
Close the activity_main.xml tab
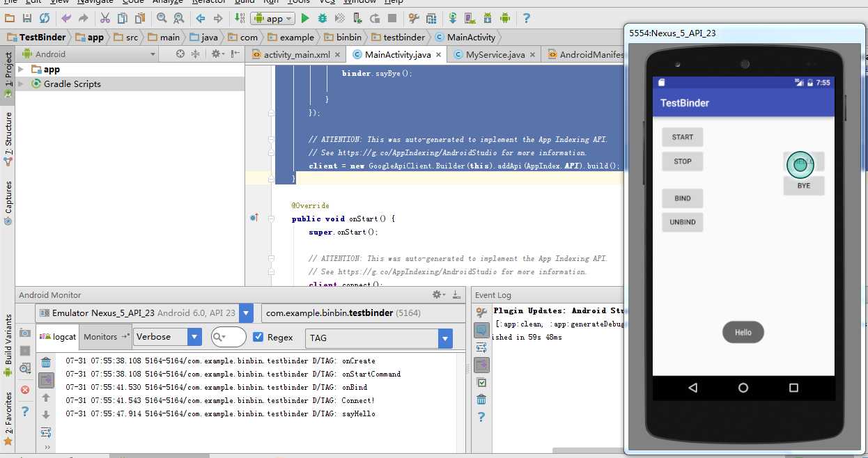click(338, 54)
